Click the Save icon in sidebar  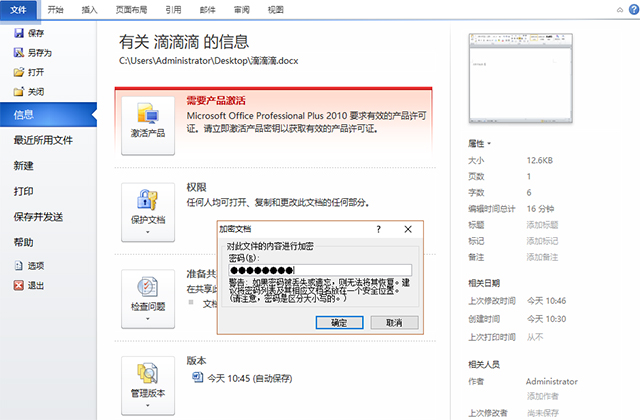(x=19, y=33)
